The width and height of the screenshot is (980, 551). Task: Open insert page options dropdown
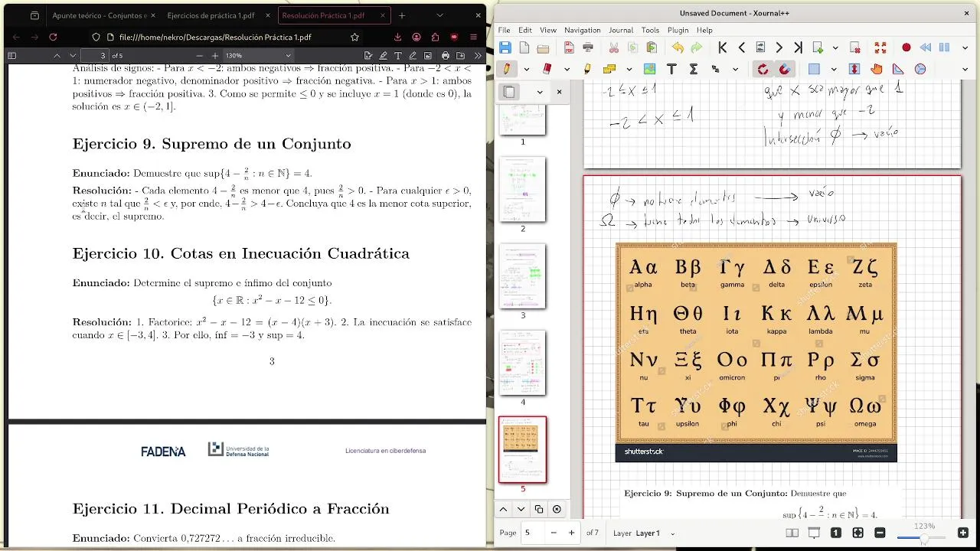coord(835,47)
